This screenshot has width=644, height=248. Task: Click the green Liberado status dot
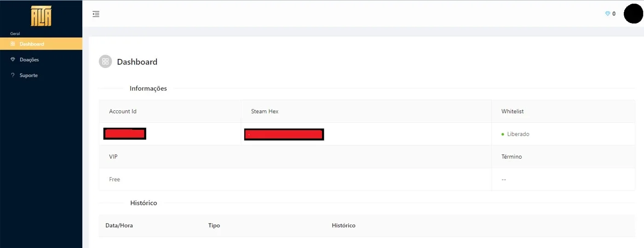[503, 134]
